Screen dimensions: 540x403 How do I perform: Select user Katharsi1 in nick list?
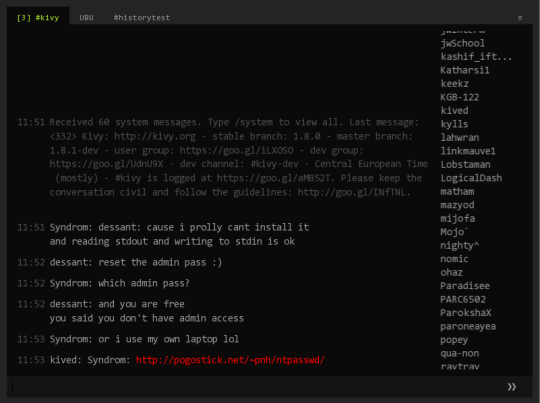tap(465, 70)
